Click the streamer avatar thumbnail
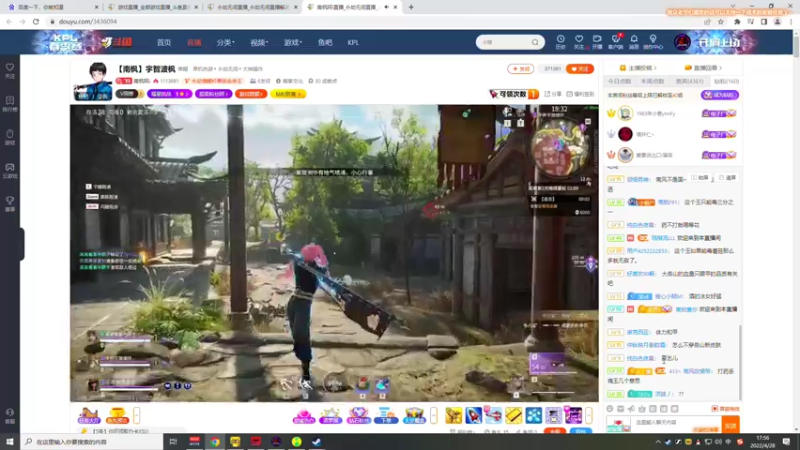800x450 pixels. [x=93, y=81]
